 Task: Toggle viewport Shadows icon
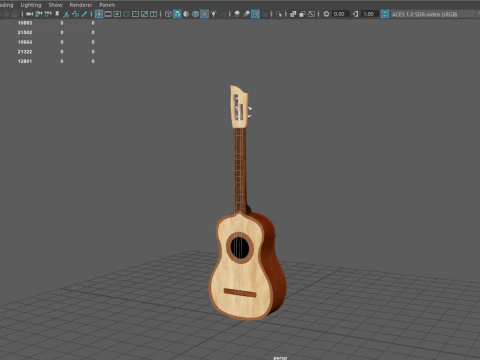pos(223,14)
